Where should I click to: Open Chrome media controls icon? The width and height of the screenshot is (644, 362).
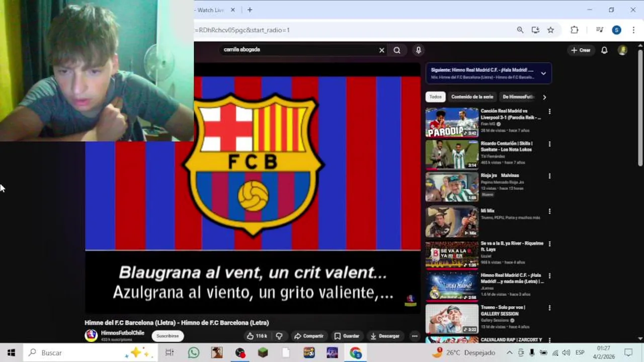point(599,30)
